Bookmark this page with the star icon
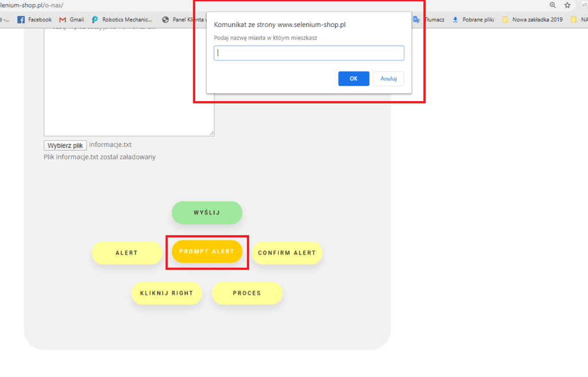Image resolution: width=588 pixels, height=377 pixels. click(x=567, y=5)
